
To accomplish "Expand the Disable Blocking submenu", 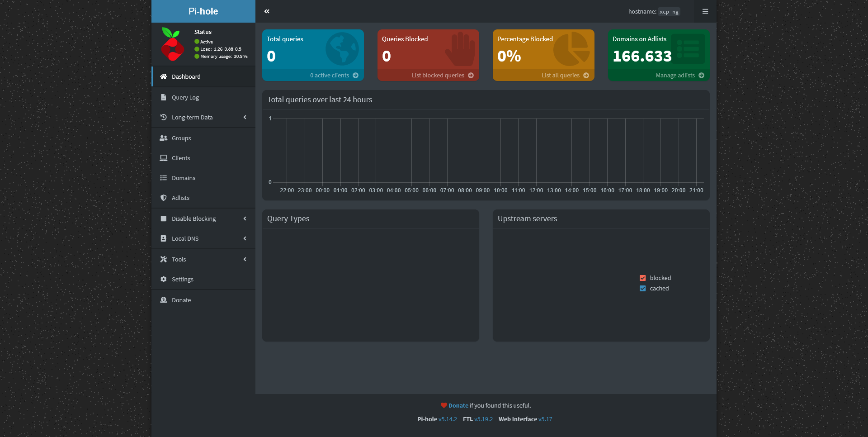I will [245, 218].
